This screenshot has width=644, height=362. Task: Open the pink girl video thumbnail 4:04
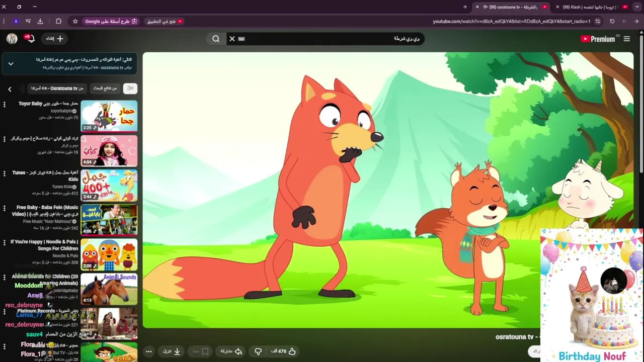(x=109, y=150)
